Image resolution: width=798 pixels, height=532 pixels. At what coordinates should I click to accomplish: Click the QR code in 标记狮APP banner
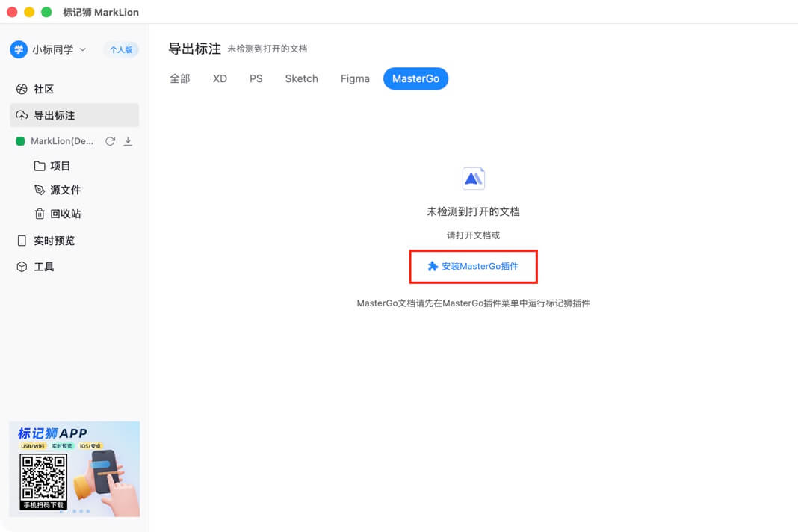click(43, 477)
